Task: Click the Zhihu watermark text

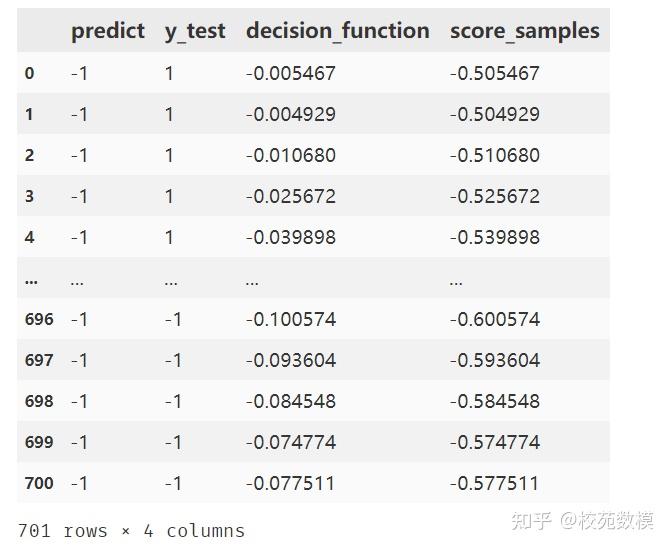Action: click(582, 521)
